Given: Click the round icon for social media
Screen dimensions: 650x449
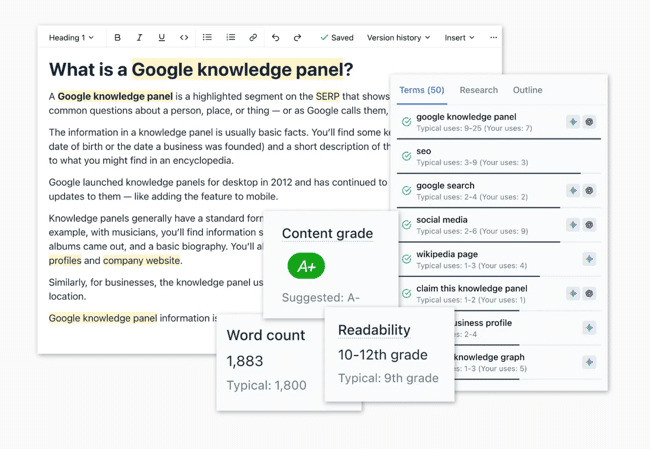Looking at the screenshot, I should click(x=589, y=225).
